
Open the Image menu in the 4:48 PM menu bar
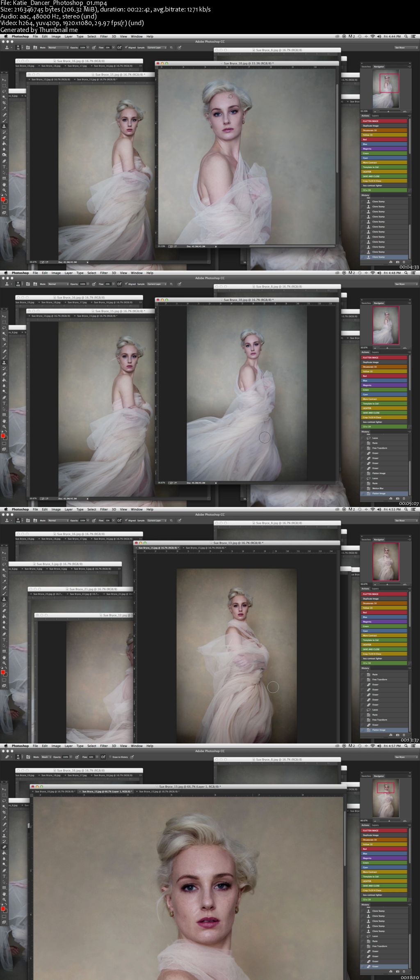(x=56, y=273)
